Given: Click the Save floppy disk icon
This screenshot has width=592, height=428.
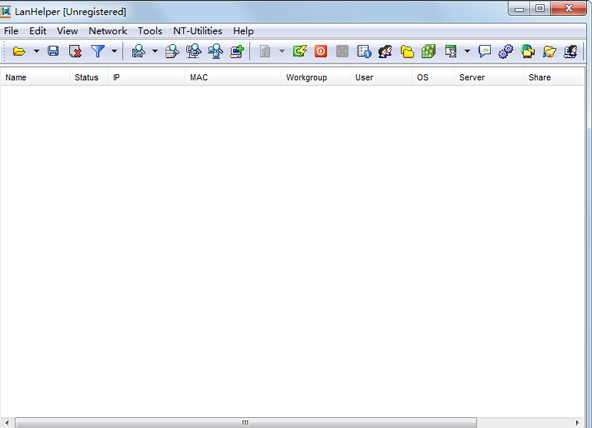Looking at the screenshot, I should [53, 51].
